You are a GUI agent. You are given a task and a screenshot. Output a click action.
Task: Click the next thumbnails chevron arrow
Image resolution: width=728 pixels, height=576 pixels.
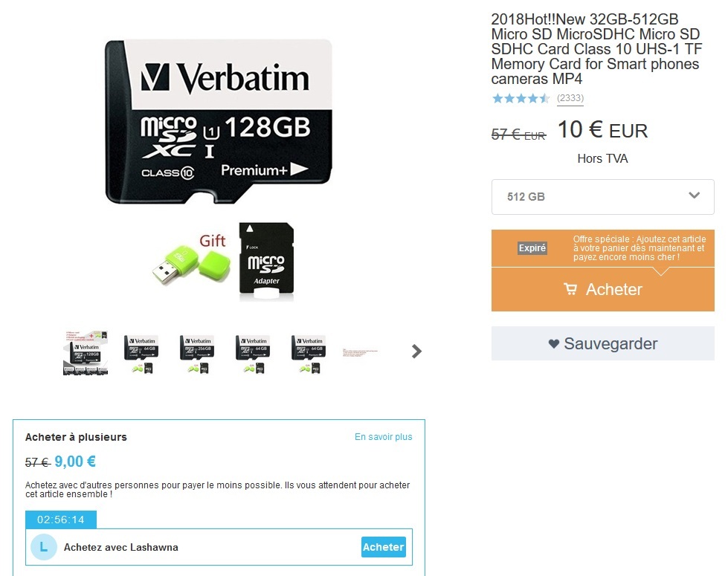(x=416, y=352)
